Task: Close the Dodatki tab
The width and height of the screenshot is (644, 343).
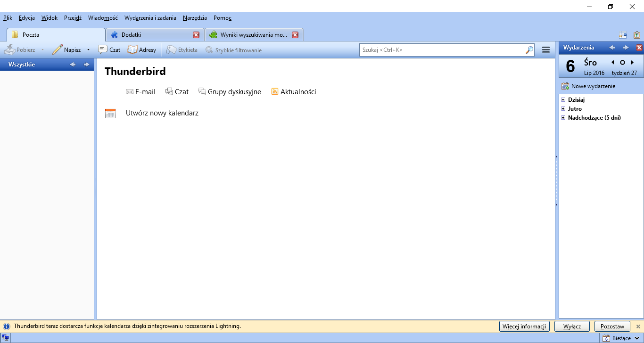Action: tap(196, 34)
